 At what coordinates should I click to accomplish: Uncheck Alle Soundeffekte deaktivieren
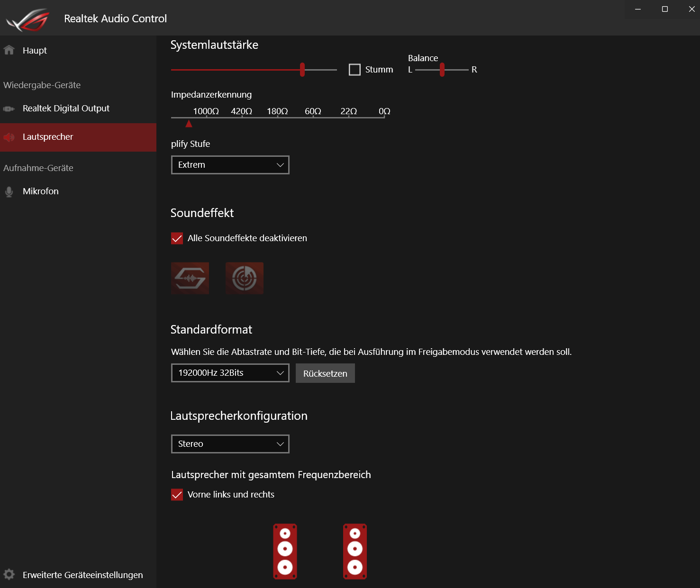(x=177, y=238)
